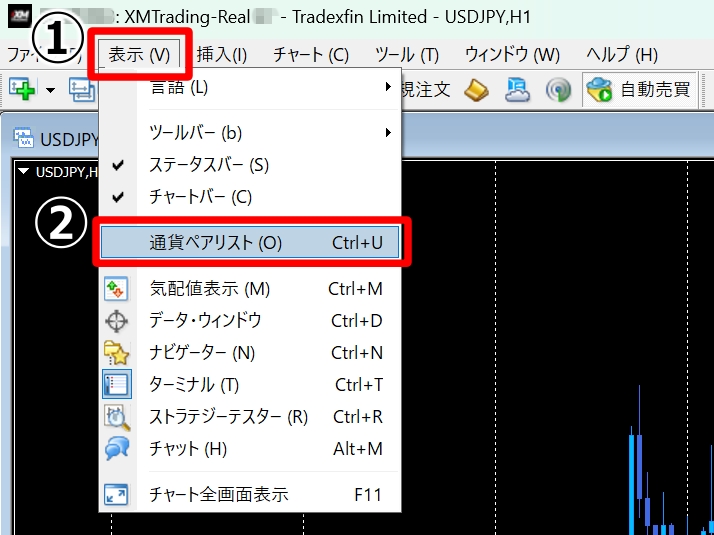The width and height of the screenshot is (714, 535).
Task: Toggle チャートバー (C) visibility
Action: tap(250, 197)
